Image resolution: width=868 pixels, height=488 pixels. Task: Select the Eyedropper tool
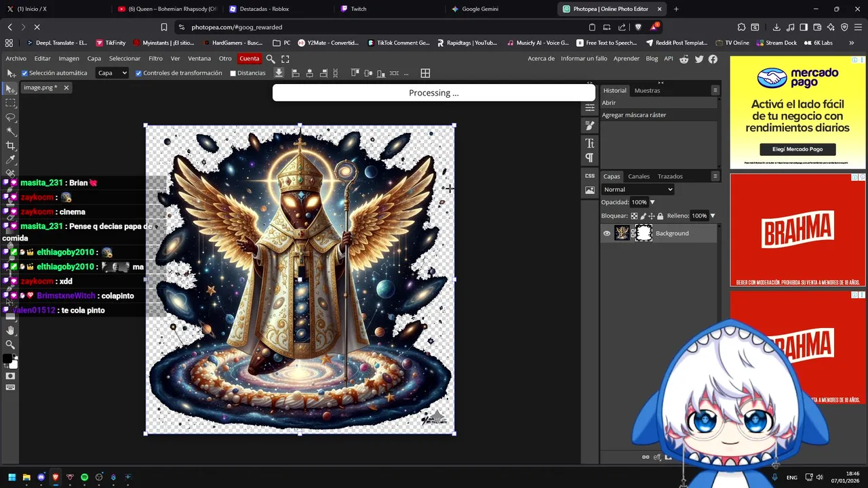point(10,160)
